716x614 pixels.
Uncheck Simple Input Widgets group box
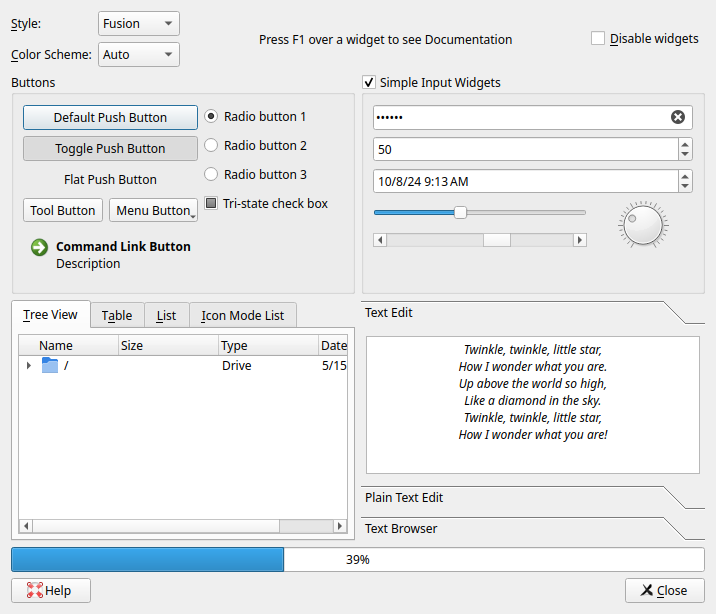point(369,83)
